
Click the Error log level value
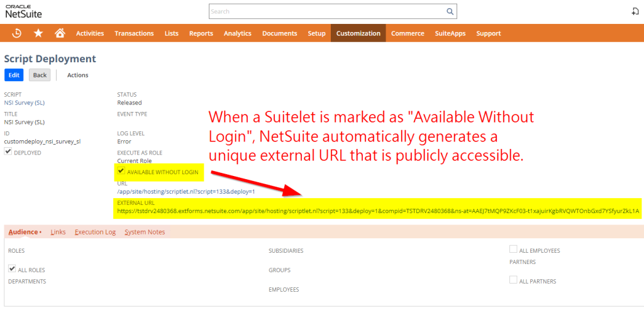(x=124, y=141)
